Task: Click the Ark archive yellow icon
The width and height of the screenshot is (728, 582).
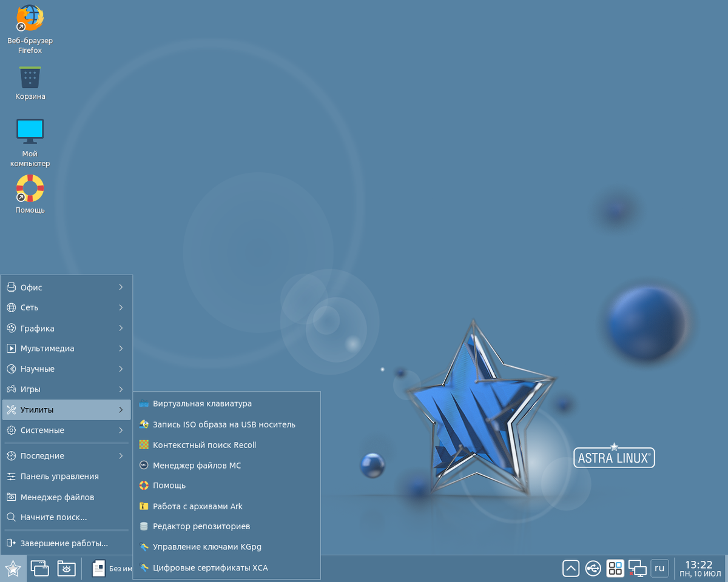Action: (x=144, y=506)
